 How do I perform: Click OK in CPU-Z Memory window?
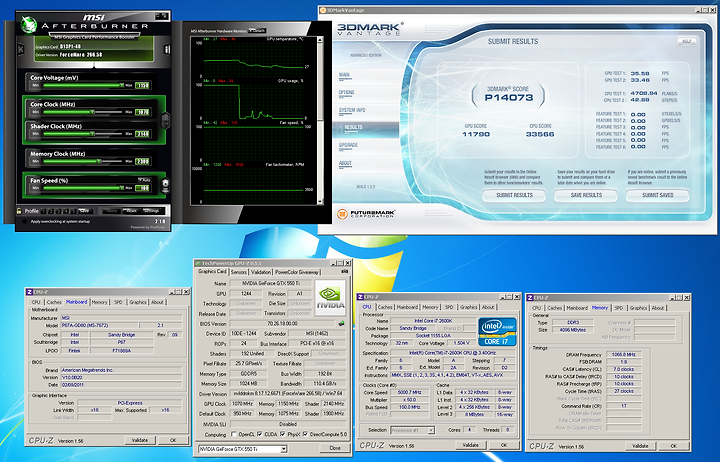tap(673, 445)
